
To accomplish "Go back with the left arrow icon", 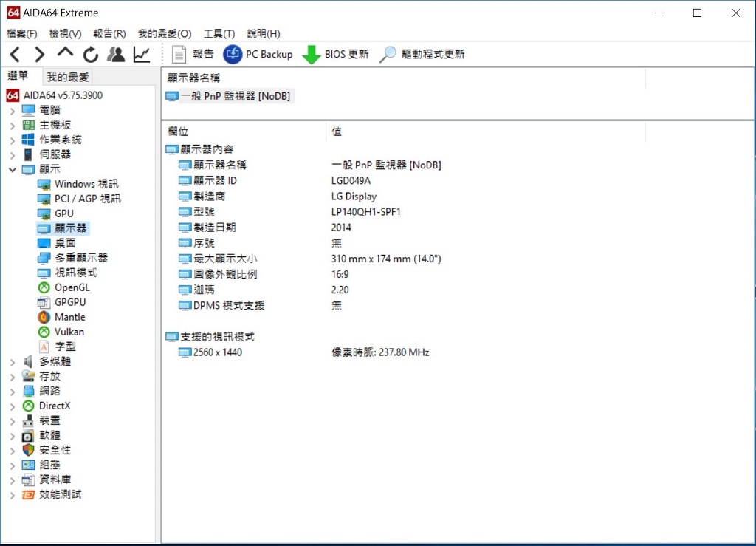I will 15,55.
